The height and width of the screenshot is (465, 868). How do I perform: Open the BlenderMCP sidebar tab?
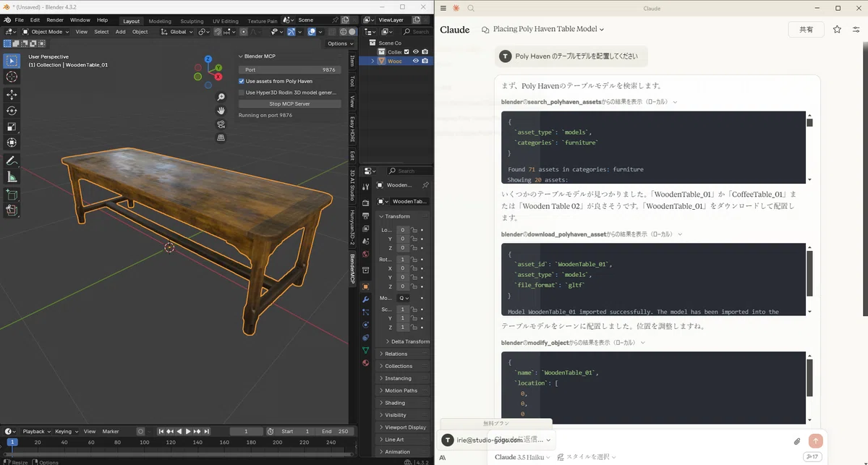point(353,268)
